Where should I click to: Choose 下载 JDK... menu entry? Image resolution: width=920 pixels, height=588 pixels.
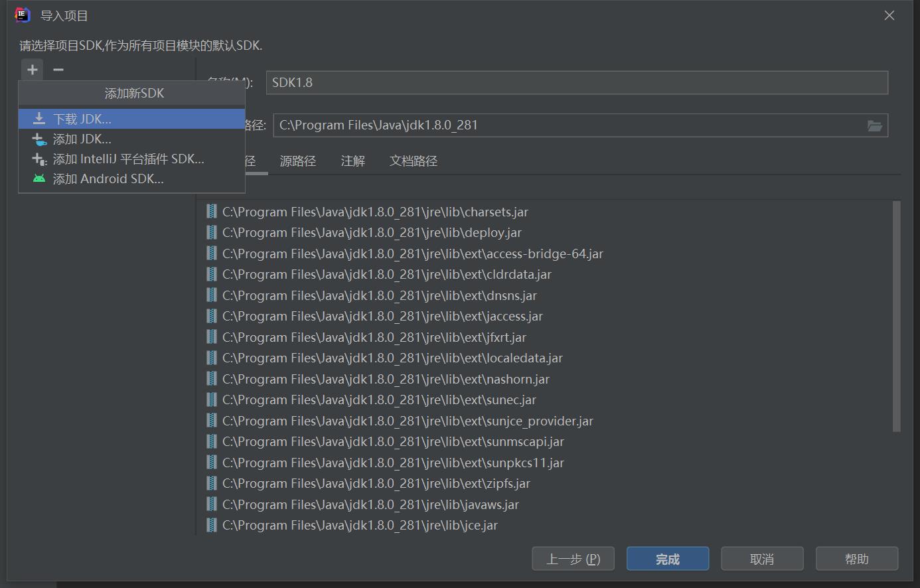click(x=131, y=119)
